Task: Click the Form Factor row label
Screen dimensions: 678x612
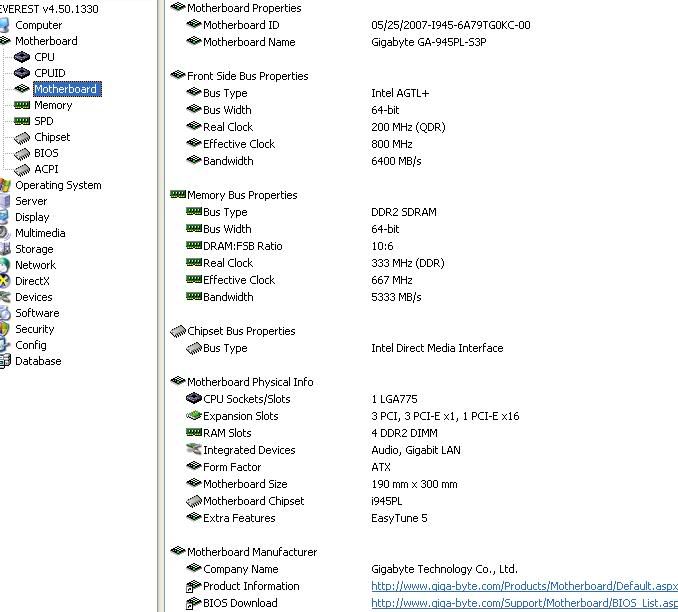Action: pyautogui.click(x=232, y=467)
